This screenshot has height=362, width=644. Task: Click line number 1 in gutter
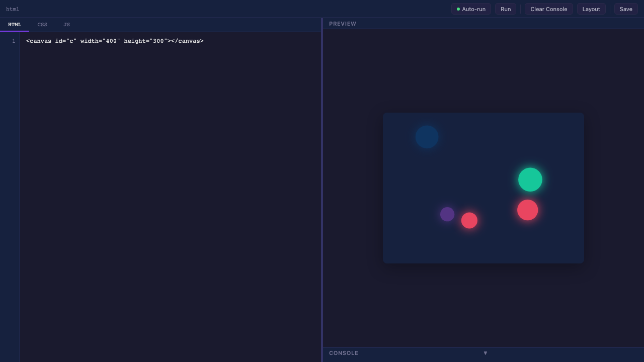(14, 41)
